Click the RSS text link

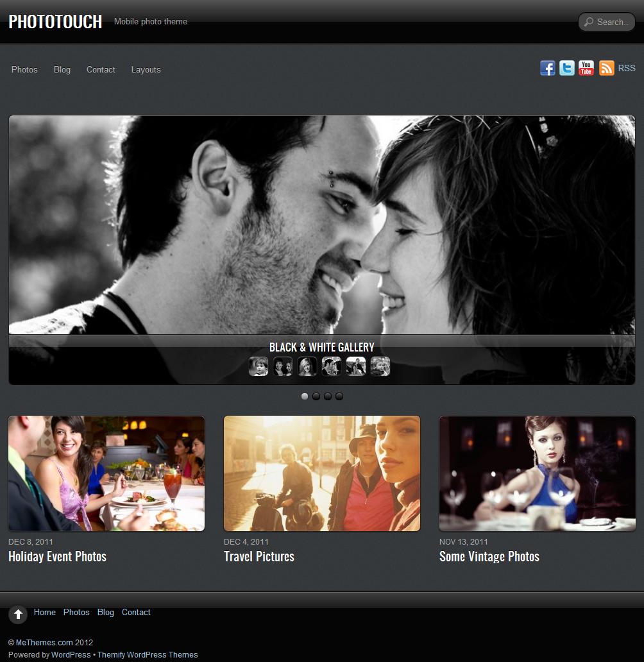[x=627, y=68]
